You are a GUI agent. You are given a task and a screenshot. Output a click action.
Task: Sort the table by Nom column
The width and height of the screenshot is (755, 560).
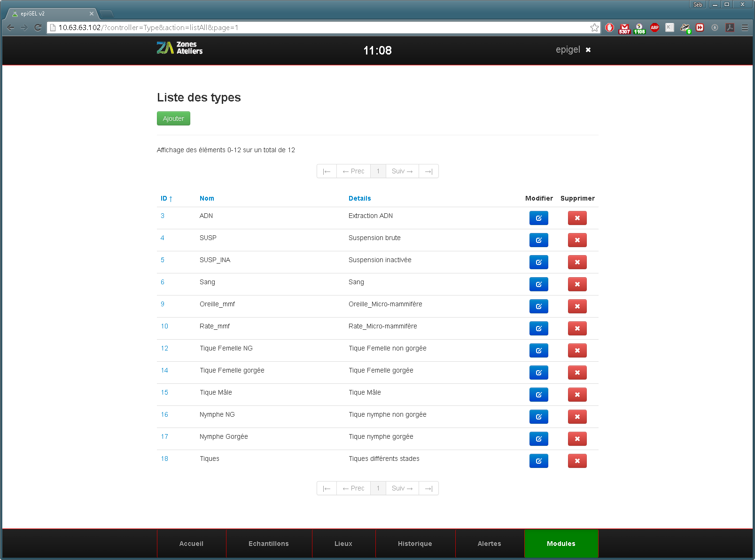(x=207, y=198)
